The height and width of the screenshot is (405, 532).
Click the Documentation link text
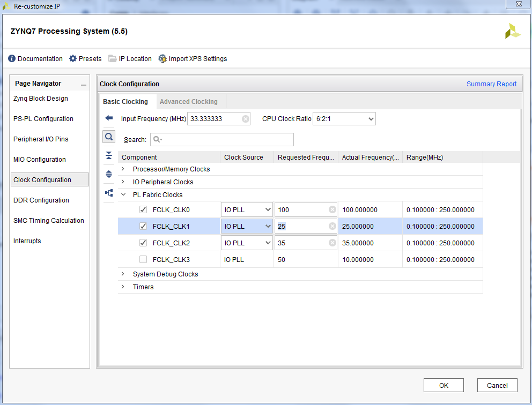pos(40,58)
